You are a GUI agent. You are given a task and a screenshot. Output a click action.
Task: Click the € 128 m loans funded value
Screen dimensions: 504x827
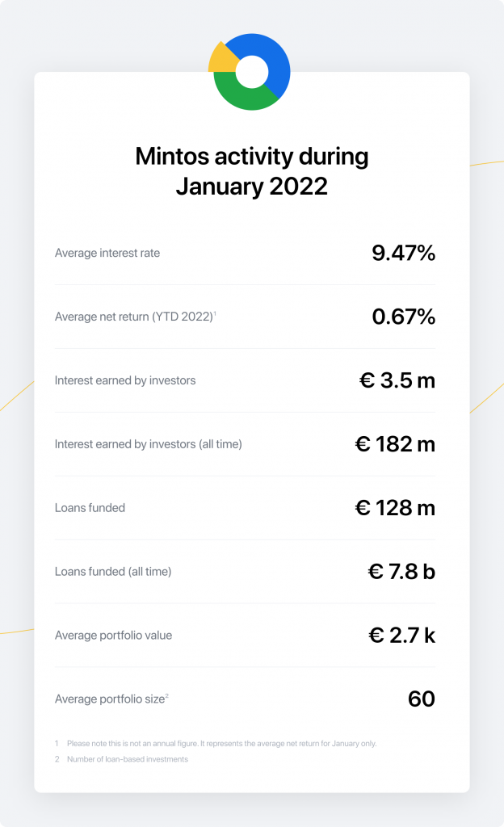pyautogui.click(x=395, y=508)
